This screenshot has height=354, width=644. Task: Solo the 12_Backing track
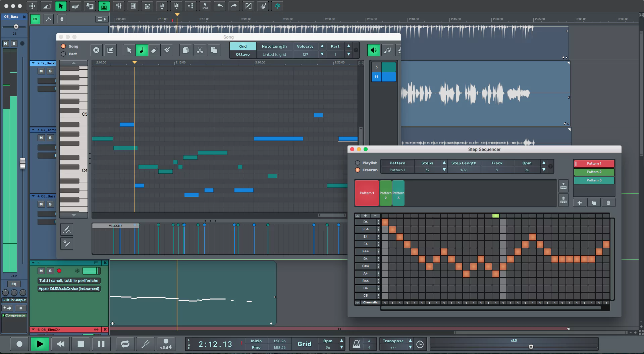[x=50, y=71]
